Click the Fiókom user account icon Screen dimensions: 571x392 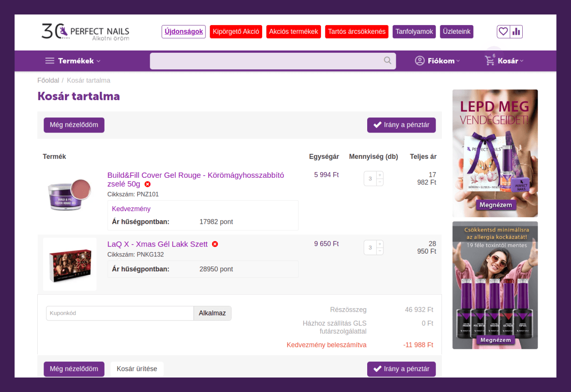(x=420, y=61)
